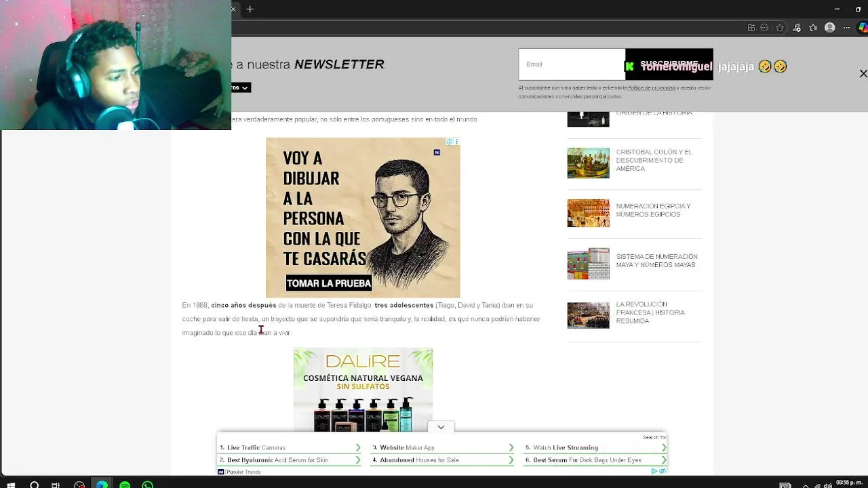Open 'Website Maker App' sponsored link
The image size is (868, 488).
[408, 447]
